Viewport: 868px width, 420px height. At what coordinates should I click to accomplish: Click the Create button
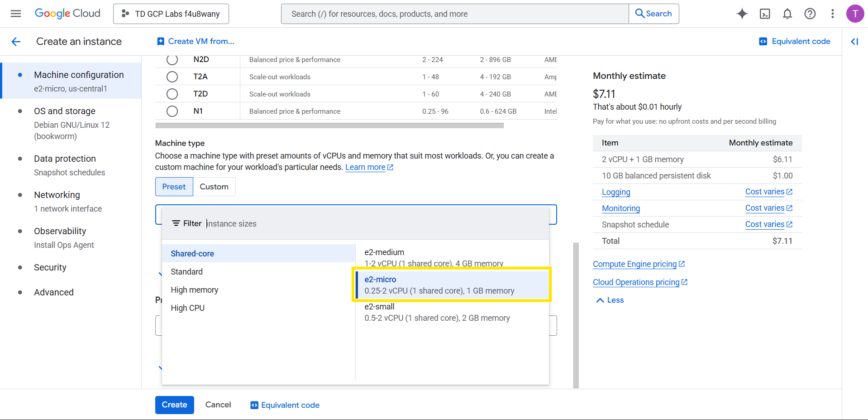coord(174,405)
